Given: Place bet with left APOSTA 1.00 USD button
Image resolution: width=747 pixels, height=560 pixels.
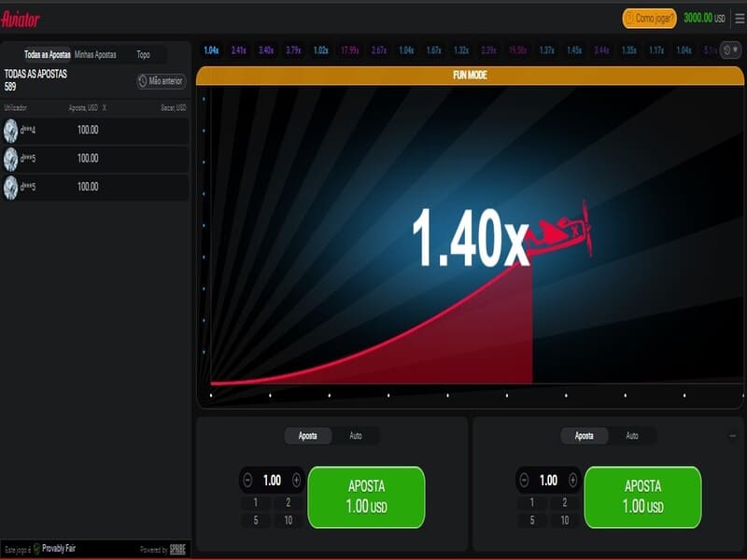Looking at the screenshot, I should 366,497.
